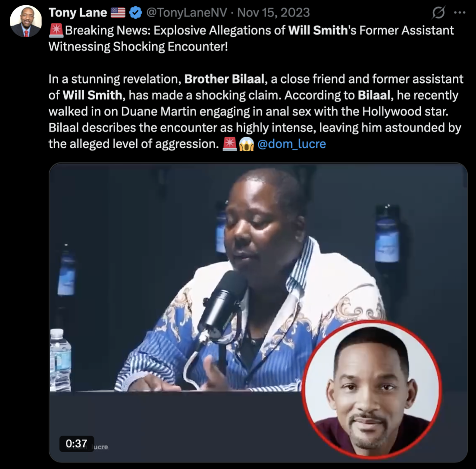This screenshot has width=476, height=469.
Task: Click the US flag emoji beside Tony Lane
Action: (118, 13)
